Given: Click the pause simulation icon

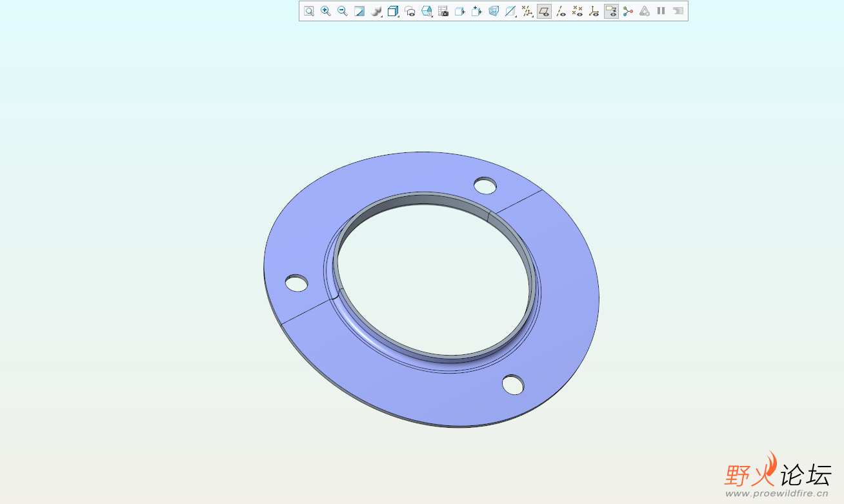Looking at the screenshot, I should pos(661,11).
